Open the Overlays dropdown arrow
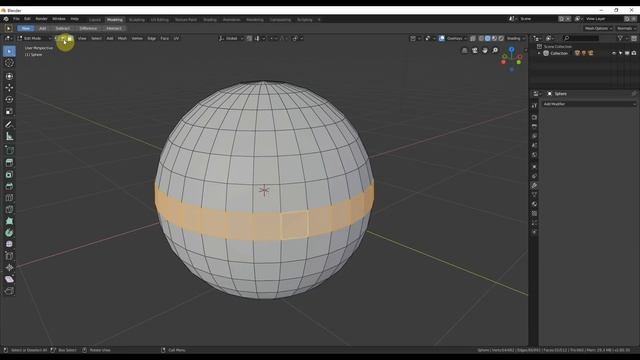 pyautogui.click(x=465, y=38)
